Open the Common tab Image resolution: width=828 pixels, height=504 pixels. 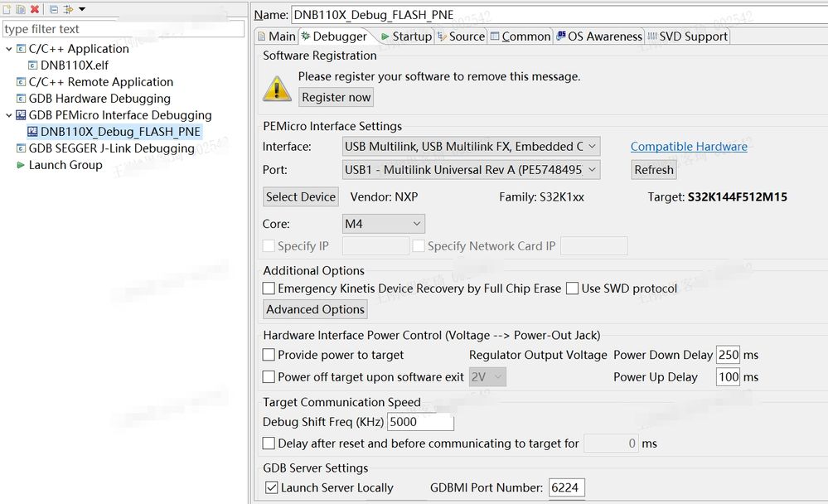point(521,36)
